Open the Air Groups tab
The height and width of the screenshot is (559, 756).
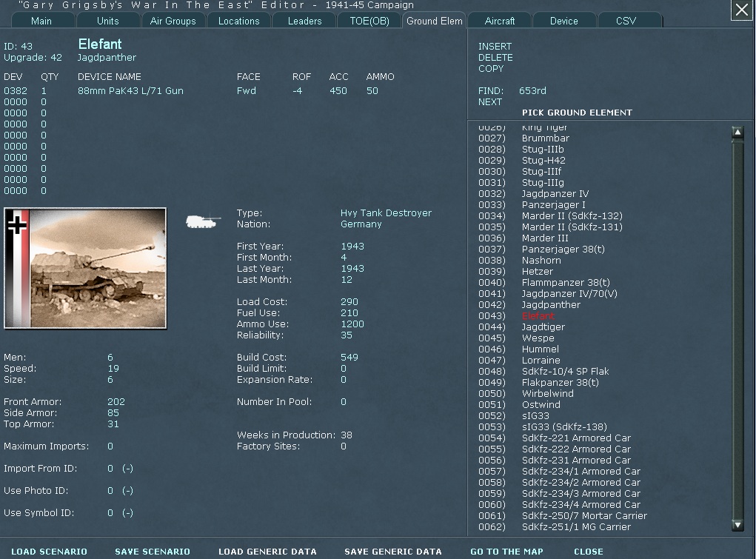tap(173, 21)
